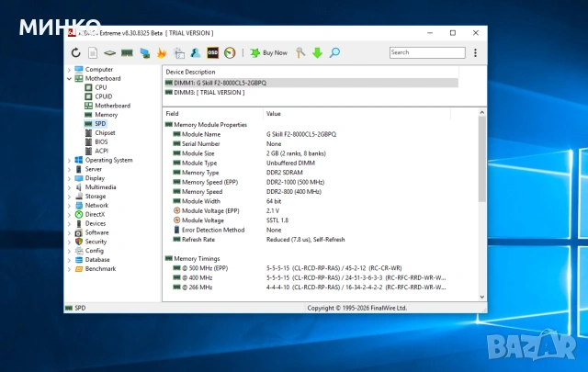Click the user profile toolbar icon
Image resolution: width=588 pixels, height=372 pixels.
(x=196, y=53)
